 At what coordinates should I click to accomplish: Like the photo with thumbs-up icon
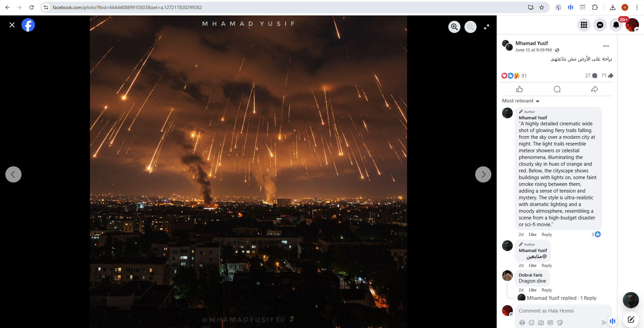click(x=519, y=89)
